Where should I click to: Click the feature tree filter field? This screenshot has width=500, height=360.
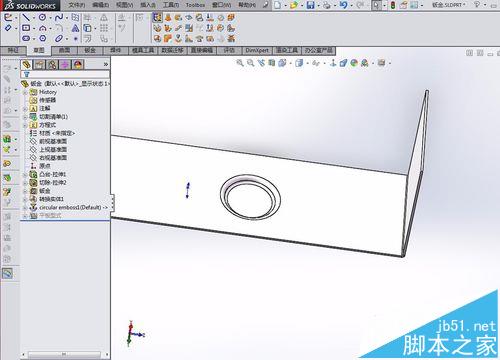click(65, 74)
